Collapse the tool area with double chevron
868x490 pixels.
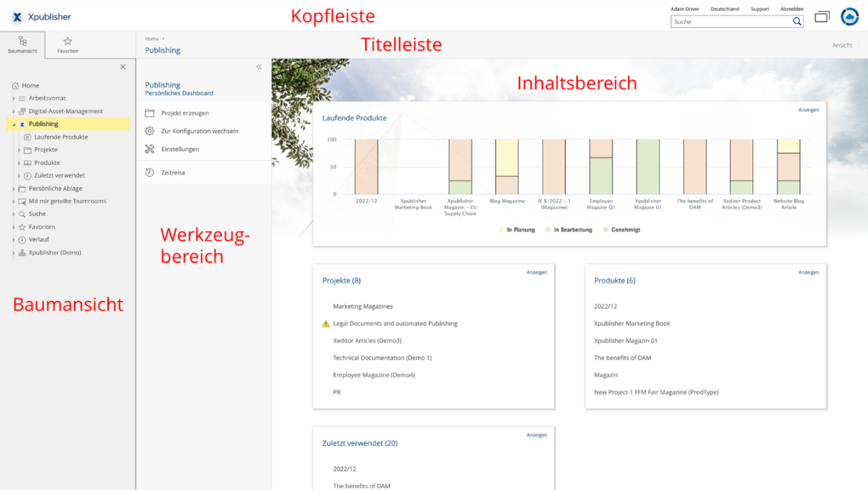click(259, 66)
